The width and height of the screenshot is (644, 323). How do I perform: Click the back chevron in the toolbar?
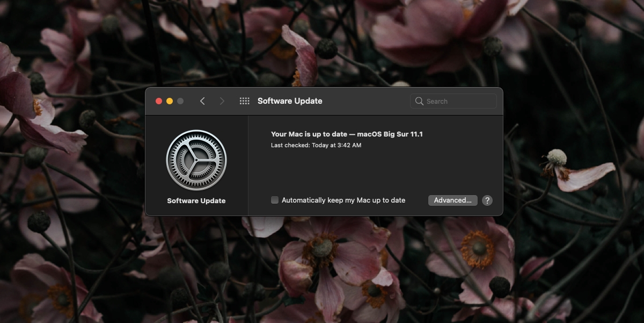(x=202, y=101)
